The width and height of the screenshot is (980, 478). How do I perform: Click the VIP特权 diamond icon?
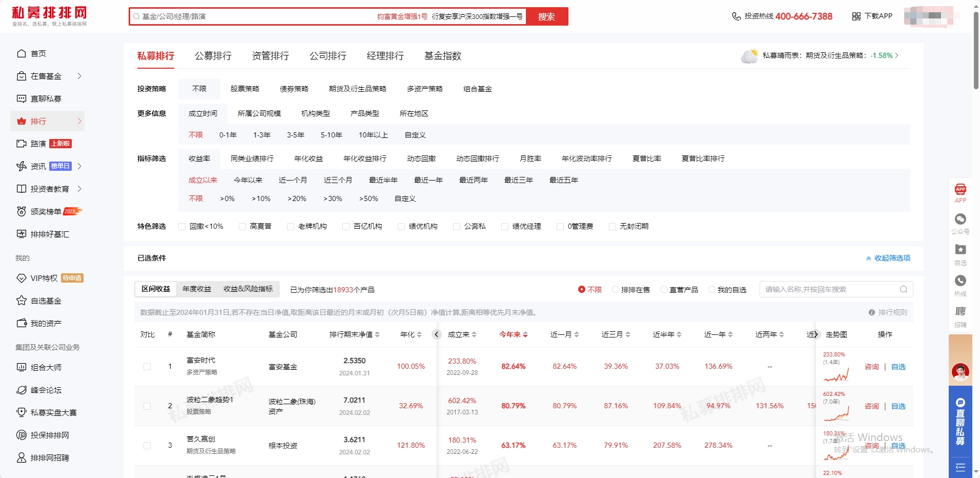[22, 278]
